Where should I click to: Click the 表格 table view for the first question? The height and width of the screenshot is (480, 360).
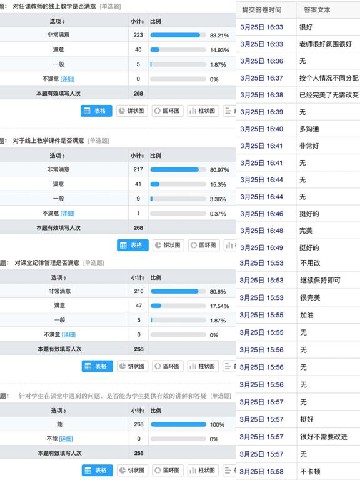coord(96,111)
